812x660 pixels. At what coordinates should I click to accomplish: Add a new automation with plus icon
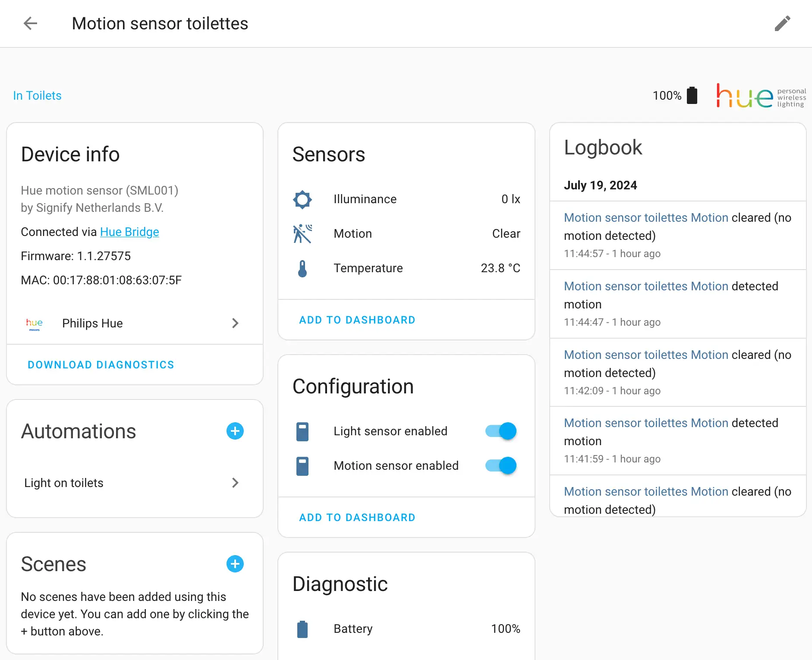[235, 431]
